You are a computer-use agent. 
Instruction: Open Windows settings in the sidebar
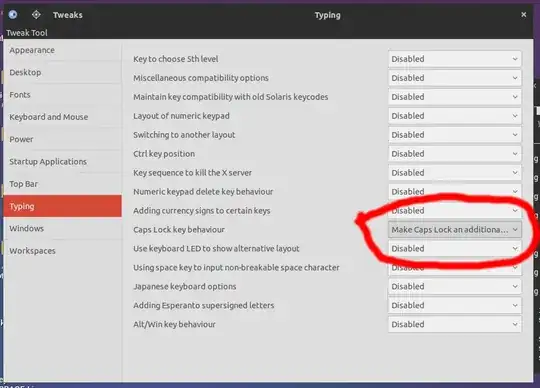[x=62, y=229]
